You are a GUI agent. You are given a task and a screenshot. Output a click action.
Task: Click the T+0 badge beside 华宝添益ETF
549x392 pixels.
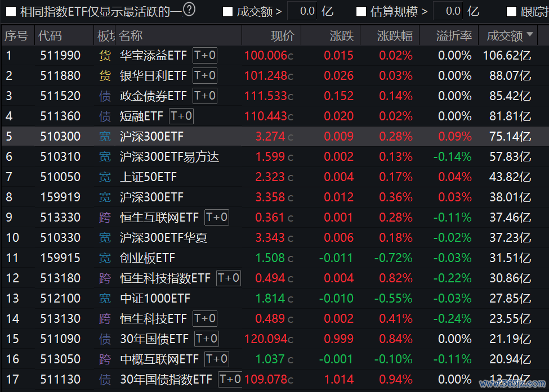click(205, 55)
